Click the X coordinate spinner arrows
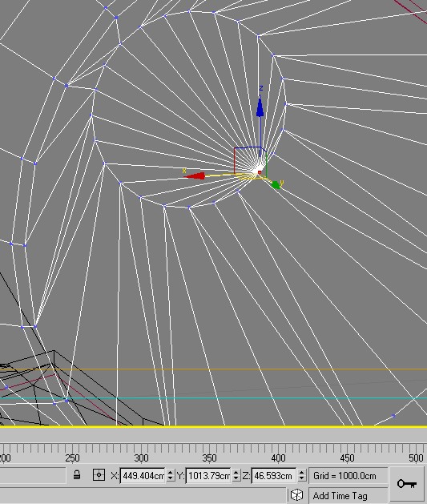This screenshot has height=504, width=427. click(x=171, y=475)
